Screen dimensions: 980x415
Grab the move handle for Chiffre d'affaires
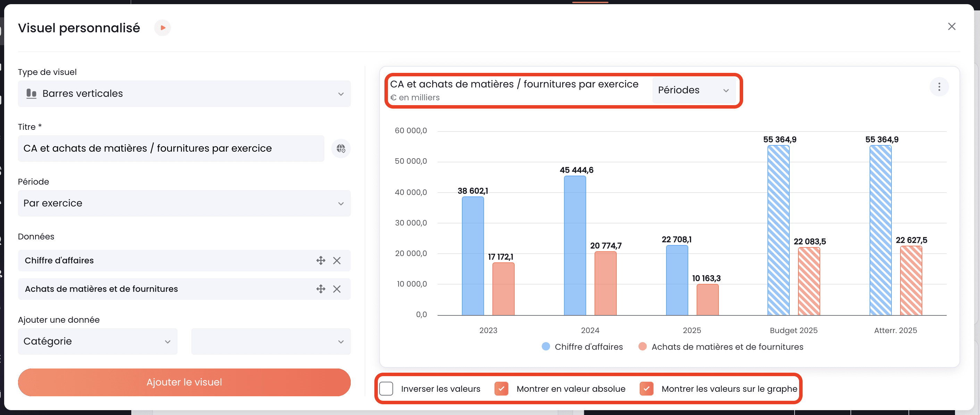tap(320, 260)
